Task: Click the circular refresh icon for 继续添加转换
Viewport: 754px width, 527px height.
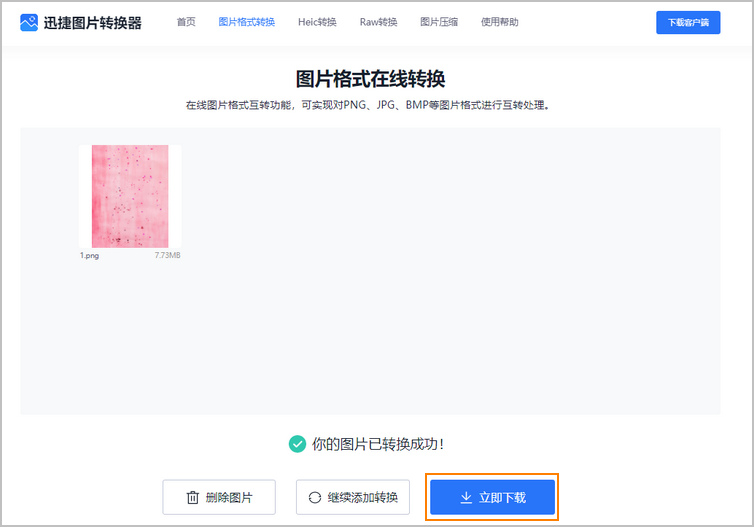Action: (x=315, y=497)
